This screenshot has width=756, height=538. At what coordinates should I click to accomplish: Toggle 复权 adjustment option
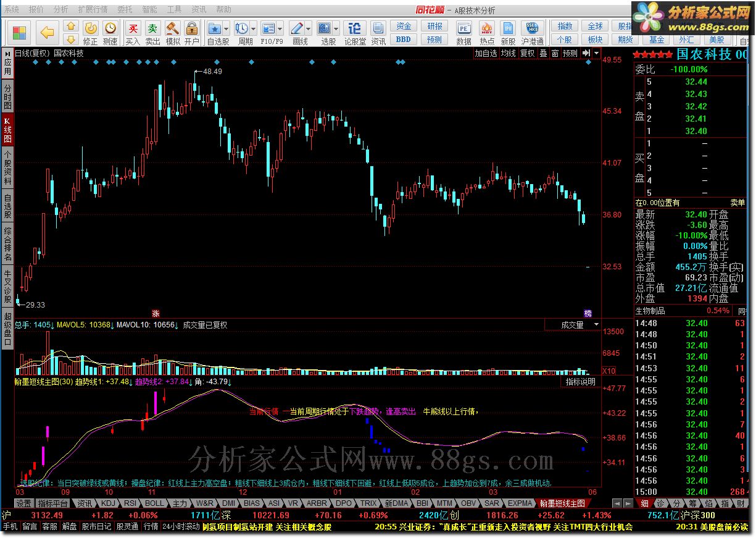click(527, 54)
